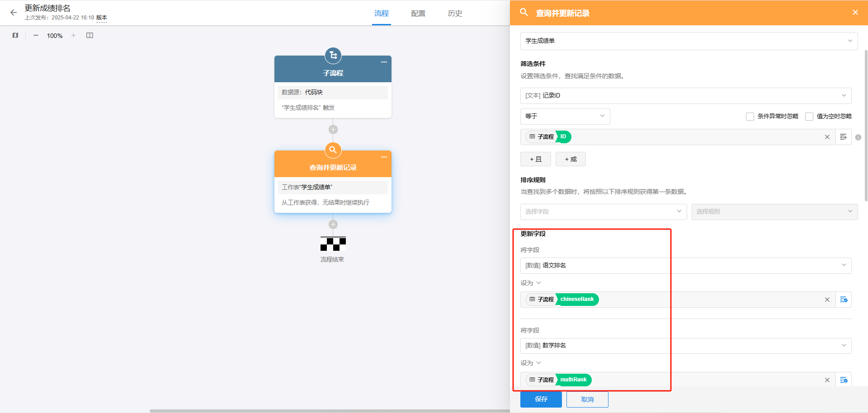
Task: Click the 子流程 ID value tag
Action: click(x=548, y=136)
